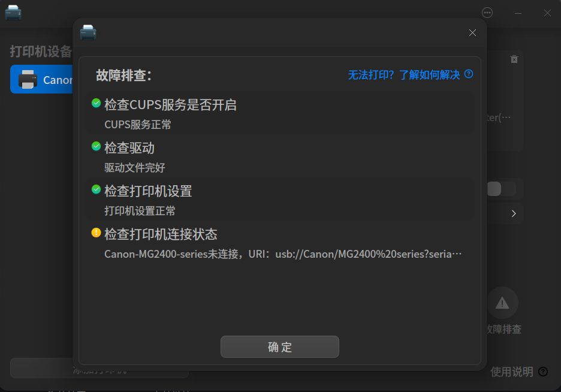Delete the printer with the trash icon
Image resolution: width=561 pixels, height=392 pixels.
click(514, 59)
